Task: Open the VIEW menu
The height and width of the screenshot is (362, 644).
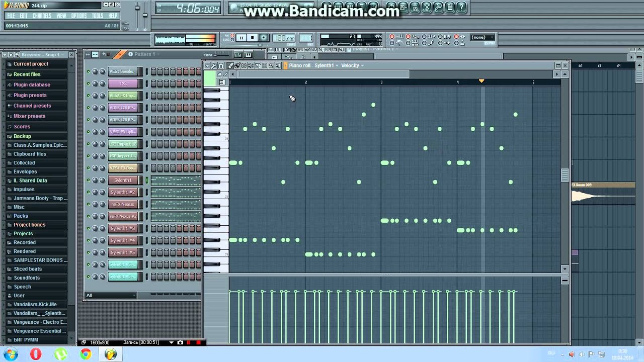Action: 61,16
